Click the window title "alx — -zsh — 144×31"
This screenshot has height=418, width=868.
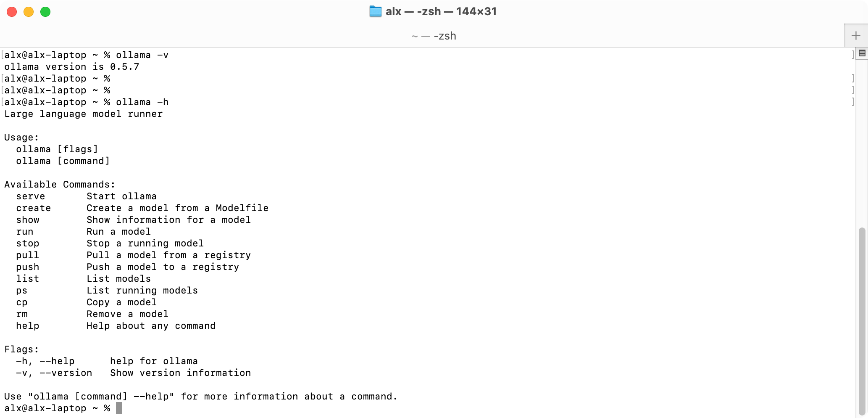click(x=441, y=11)
